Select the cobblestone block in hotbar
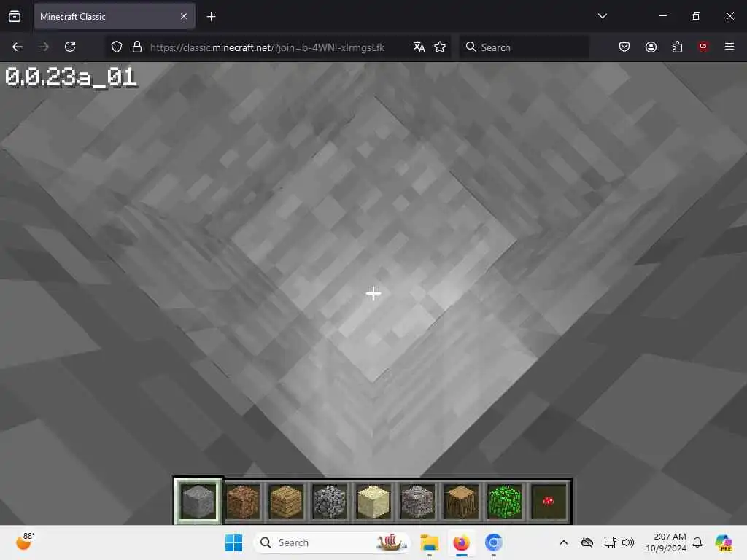 (330, 501)
